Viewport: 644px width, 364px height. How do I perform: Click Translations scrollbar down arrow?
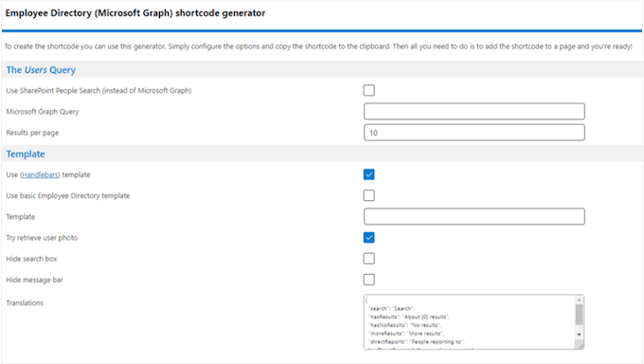[579, 335]
